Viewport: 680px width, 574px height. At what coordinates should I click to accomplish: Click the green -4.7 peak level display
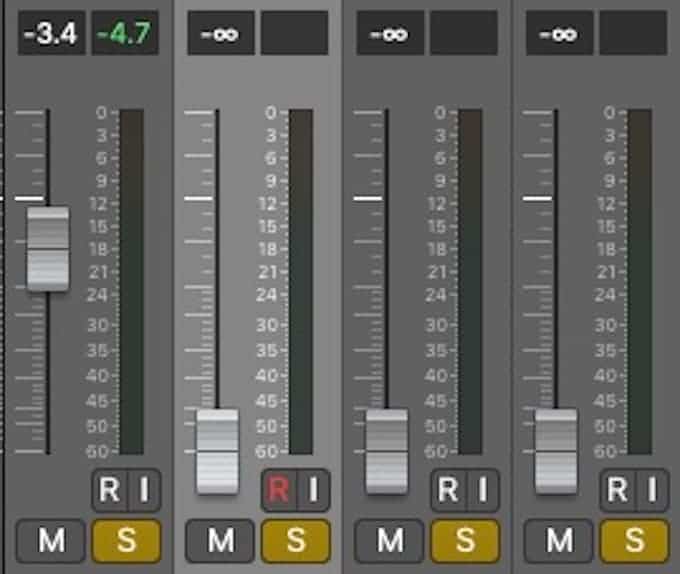point(125,33)
